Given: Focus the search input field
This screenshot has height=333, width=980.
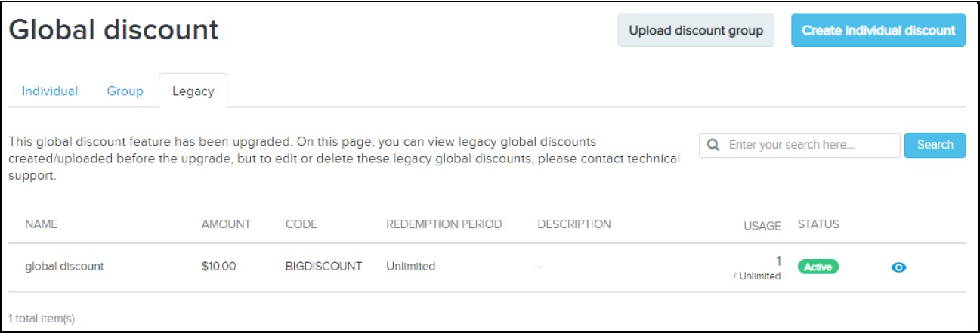Looking at the screenshot, I should pyautogui.click(x=799, y=145).
